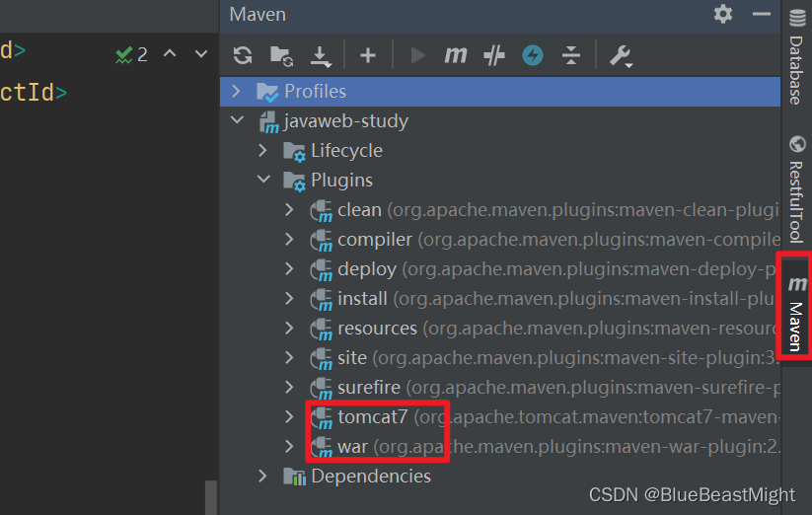Select the site plugin entry
The image size is (812, 515).
coord(500,357)
